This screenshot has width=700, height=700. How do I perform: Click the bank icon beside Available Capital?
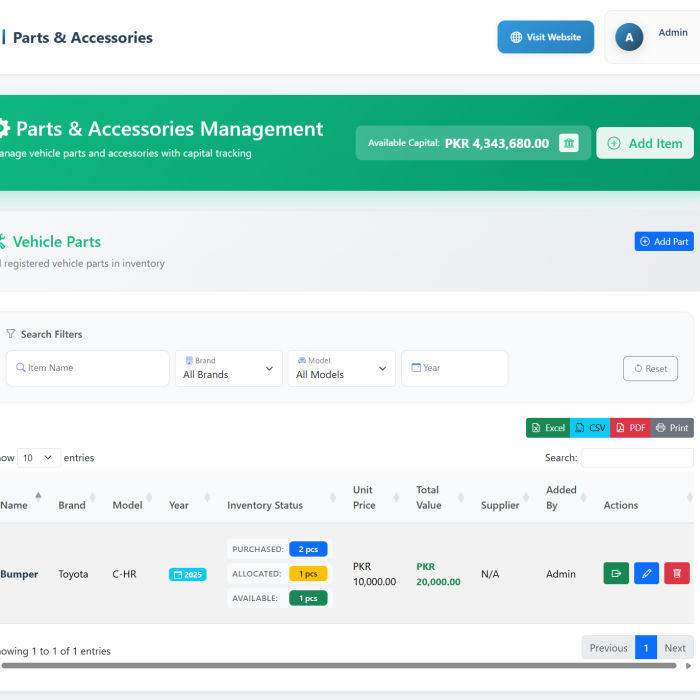pos(569,143)
